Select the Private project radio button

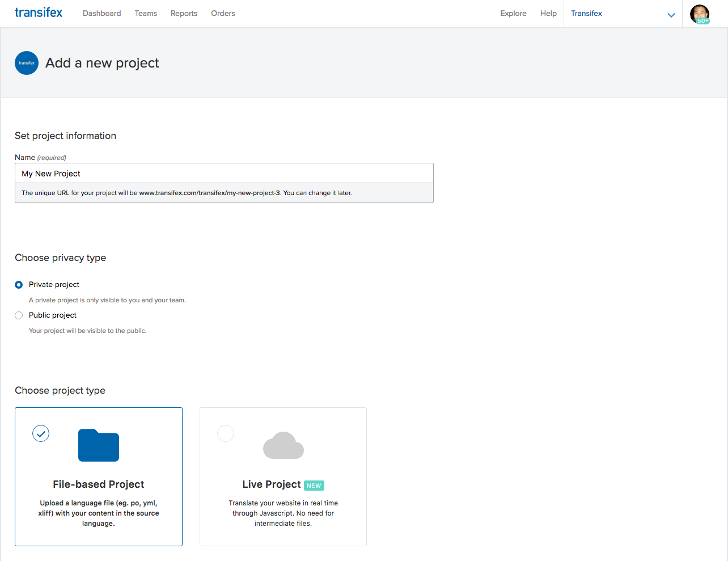coord(19,285)
